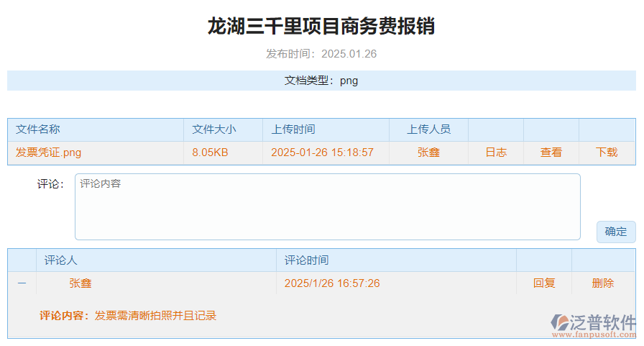Click the 上传人员 column header
The width and height of the screenshot is (644, 346).
click(428, 129)
